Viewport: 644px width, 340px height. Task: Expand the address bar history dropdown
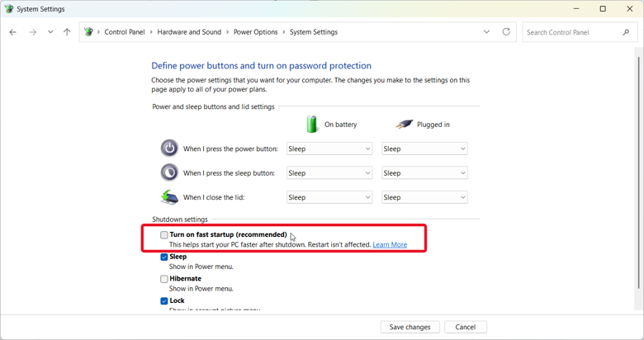coord(486,31)
